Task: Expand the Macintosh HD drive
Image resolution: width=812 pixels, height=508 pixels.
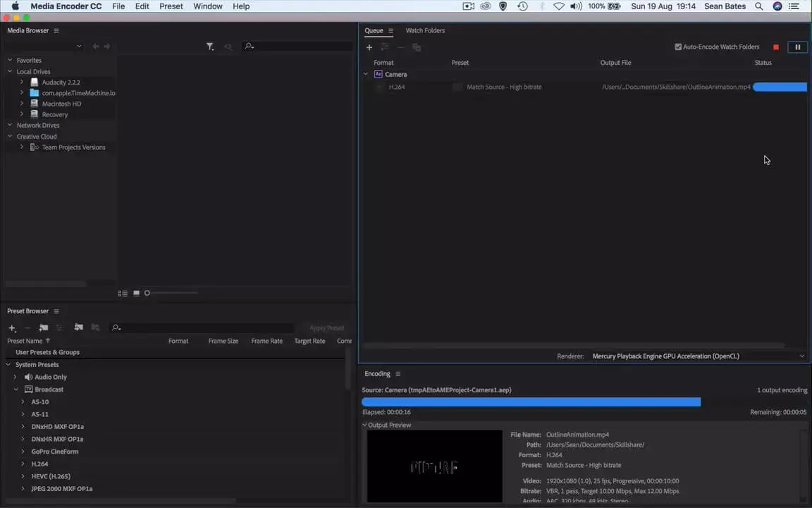Action: (x=21, y=104)
